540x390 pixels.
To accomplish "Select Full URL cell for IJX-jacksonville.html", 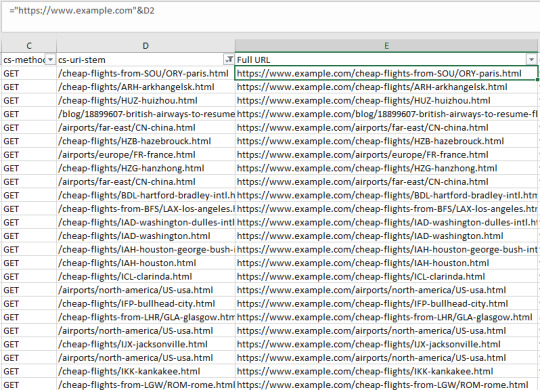I will (386, 344).
